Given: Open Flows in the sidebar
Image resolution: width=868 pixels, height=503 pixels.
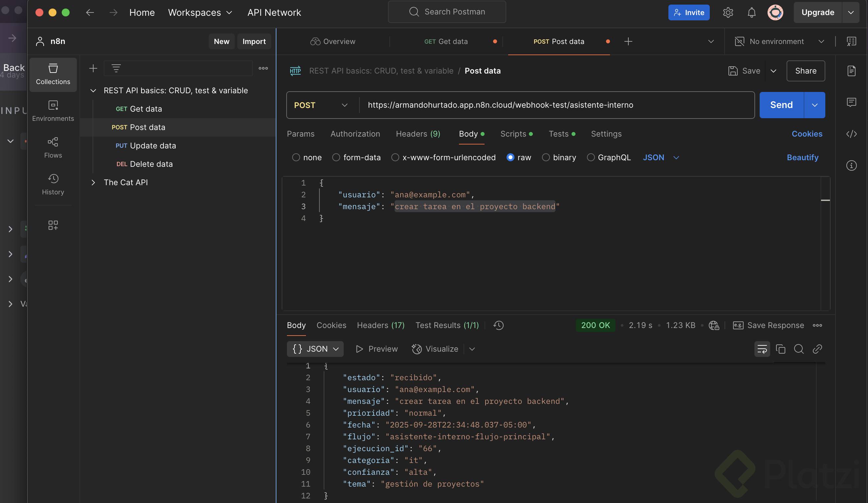Looking at the screenshot, I should 53,147.
